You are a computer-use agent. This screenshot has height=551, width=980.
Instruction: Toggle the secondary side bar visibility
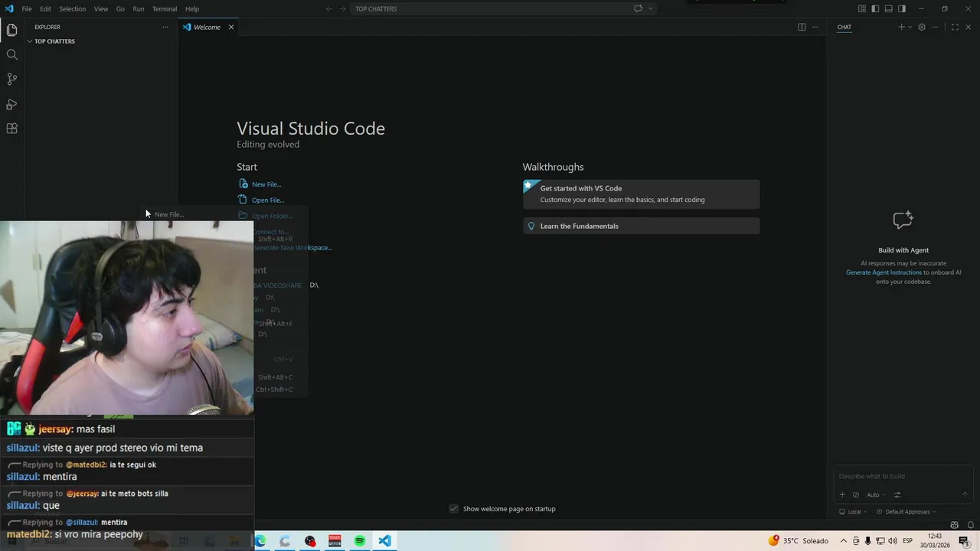click(x=902, y=8)
